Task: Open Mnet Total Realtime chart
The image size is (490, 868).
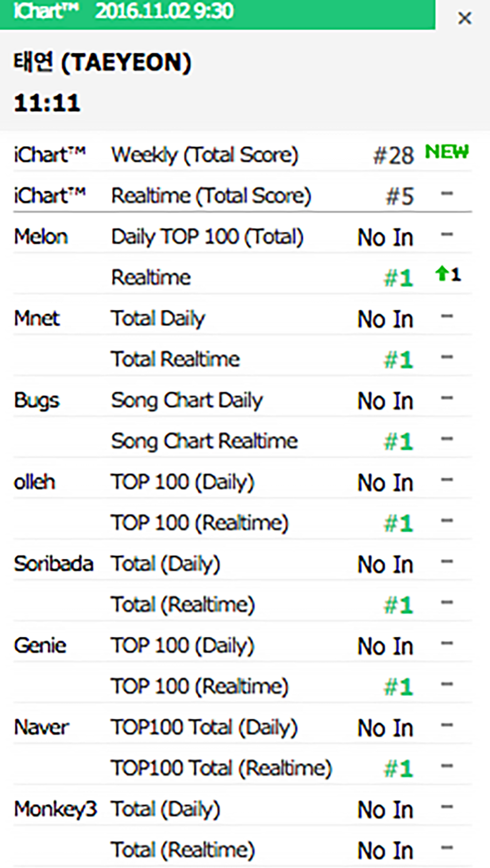Action: coord(175,359)
